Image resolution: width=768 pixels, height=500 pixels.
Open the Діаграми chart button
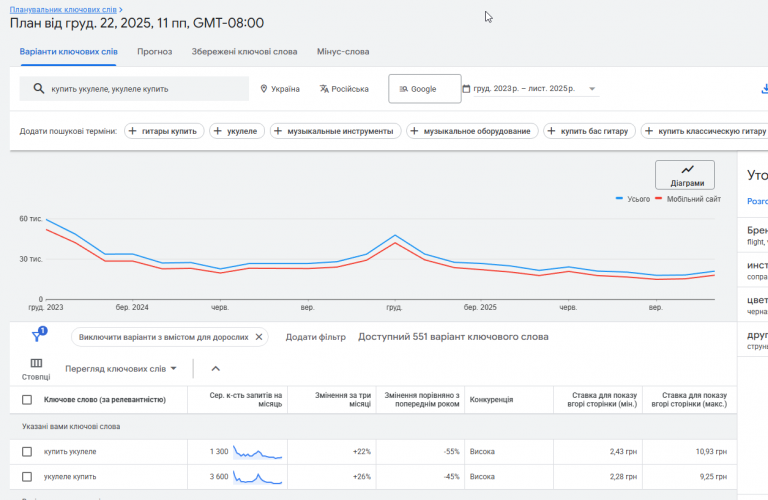tap(686, 175)
